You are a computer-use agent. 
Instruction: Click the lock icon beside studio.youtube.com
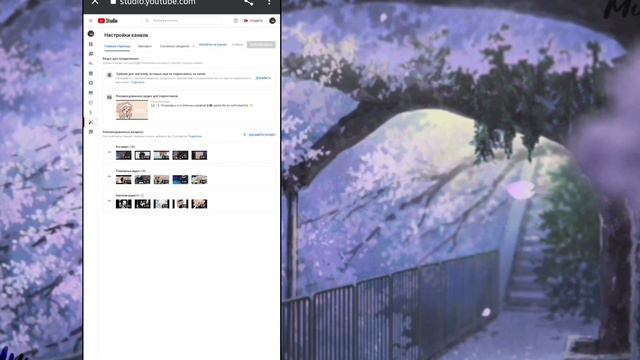[x=113, y=2]
